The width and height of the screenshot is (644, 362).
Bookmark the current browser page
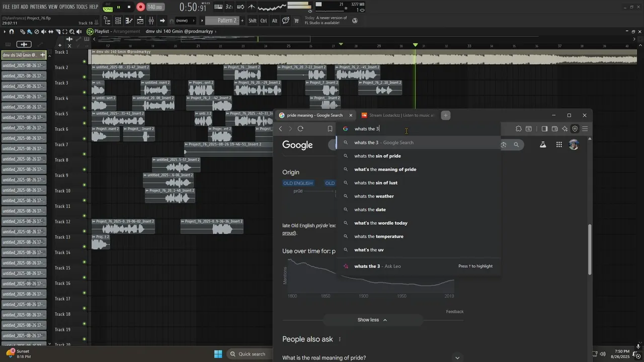pyautogui.click(x=330, y=129)
